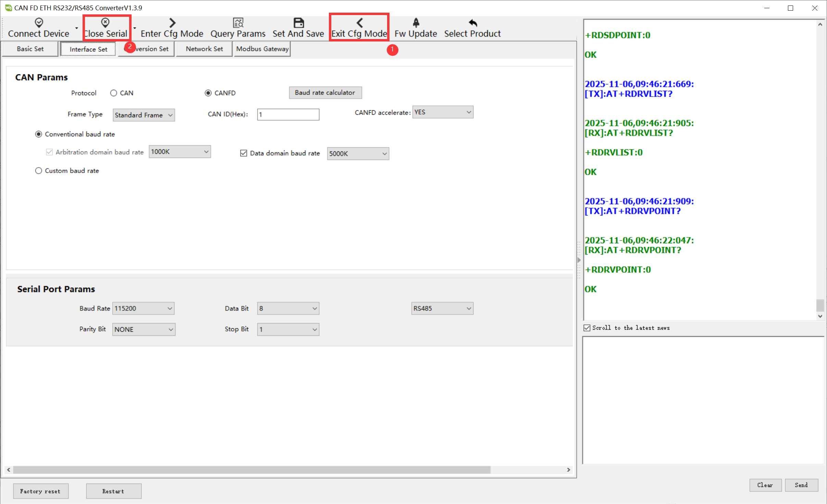Image resolution: width=827 pixels, height=504 pixels.
Task: Open the Modbus Gateway tab
Action: point(262,49)
